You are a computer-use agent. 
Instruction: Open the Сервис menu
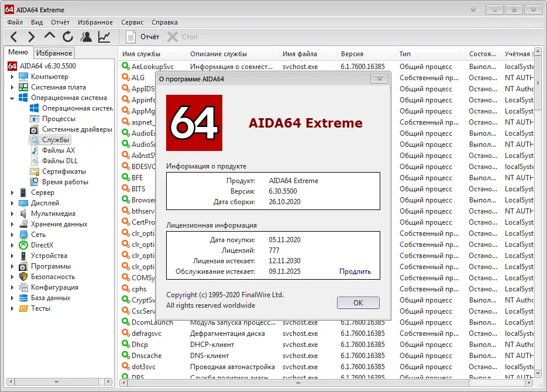(132, 22)
